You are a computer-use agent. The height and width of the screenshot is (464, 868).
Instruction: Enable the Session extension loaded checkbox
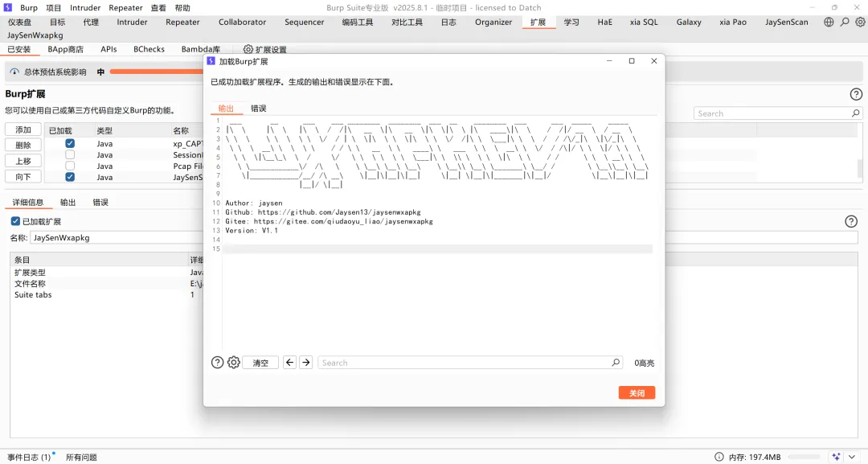click(70, 154)
